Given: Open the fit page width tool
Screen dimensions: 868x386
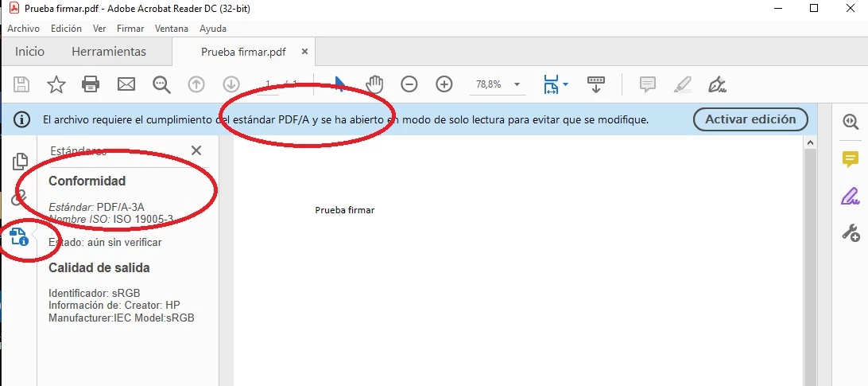Looking at the screenshot, I should coord(551,84).
